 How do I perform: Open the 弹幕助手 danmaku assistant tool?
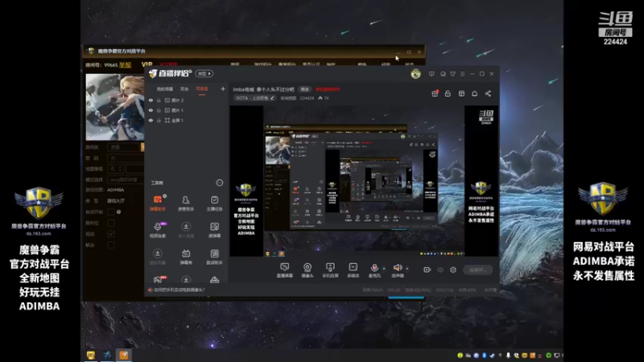(x=158, y=203)
